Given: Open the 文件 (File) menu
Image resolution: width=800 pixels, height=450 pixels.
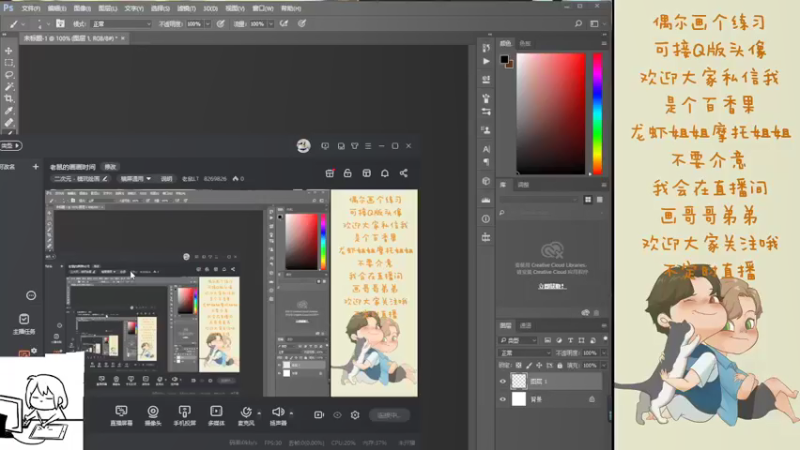Looking at the screenshot, I should tap(31, 7).
